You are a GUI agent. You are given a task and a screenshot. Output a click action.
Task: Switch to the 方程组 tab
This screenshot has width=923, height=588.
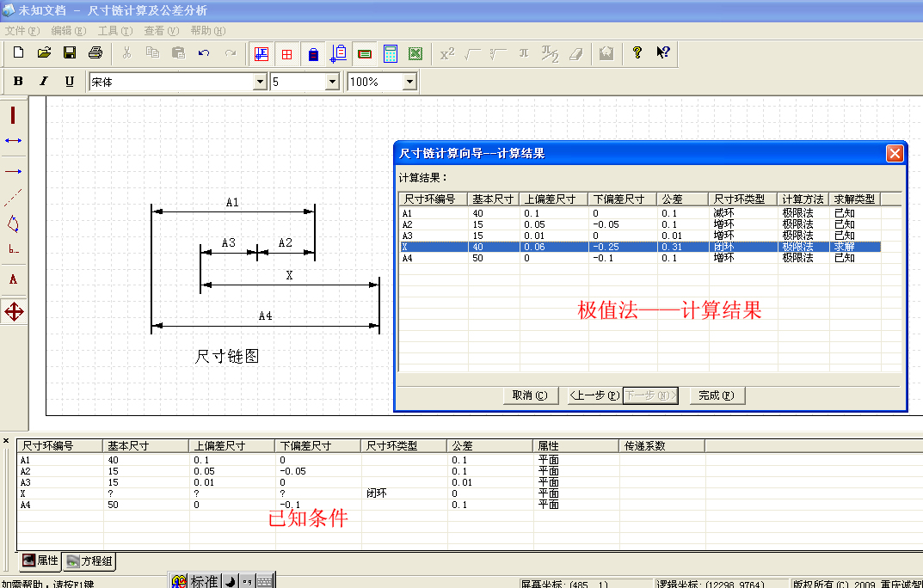click(x=89, y=561)
